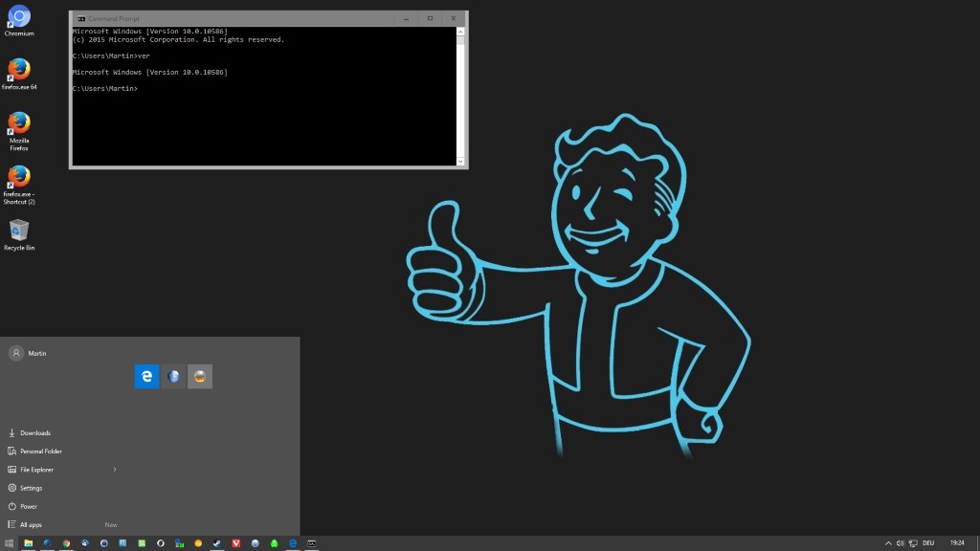Screen dimensions: 980x551
Task: Click the C:\Users\Martin> prompt line
Action: [105, 89]
